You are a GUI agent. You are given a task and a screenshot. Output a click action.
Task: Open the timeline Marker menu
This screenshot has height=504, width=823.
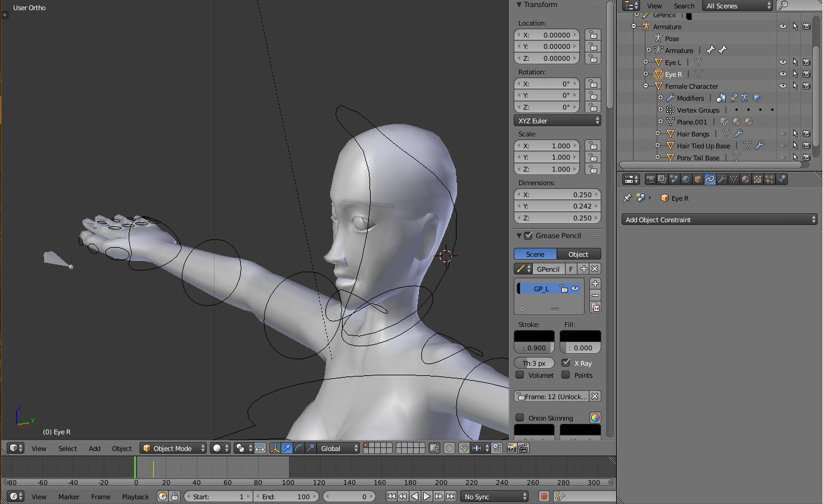(69, 496)
